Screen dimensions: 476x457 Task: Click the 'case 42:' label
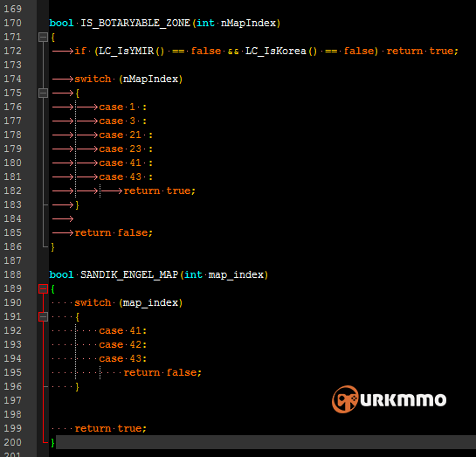coord(123,344)
